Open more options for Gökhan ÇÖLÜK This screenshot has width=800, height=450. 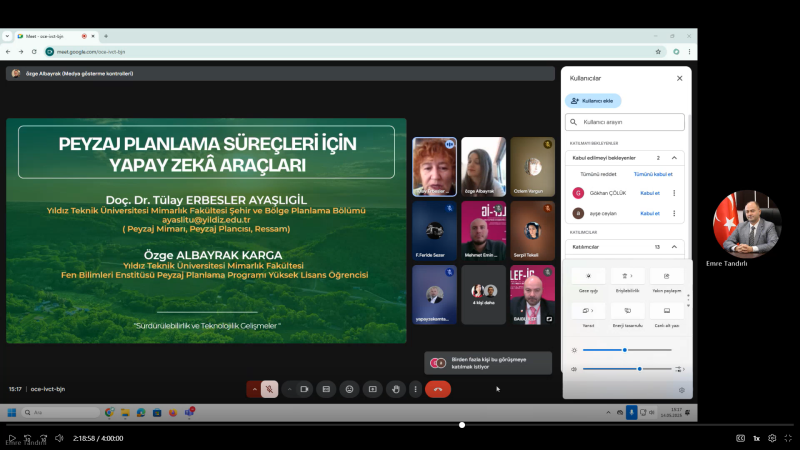click(674, 193)
